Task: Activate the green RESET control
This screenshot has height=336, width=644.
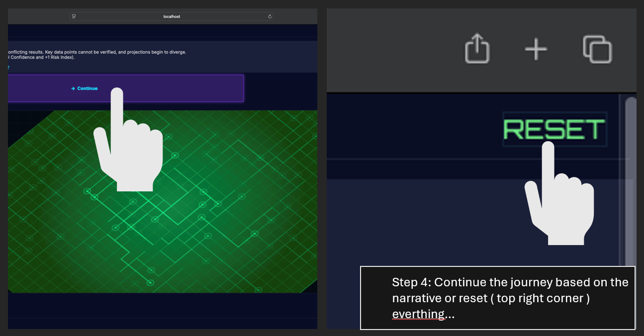Action: click(x=554, y=130)
